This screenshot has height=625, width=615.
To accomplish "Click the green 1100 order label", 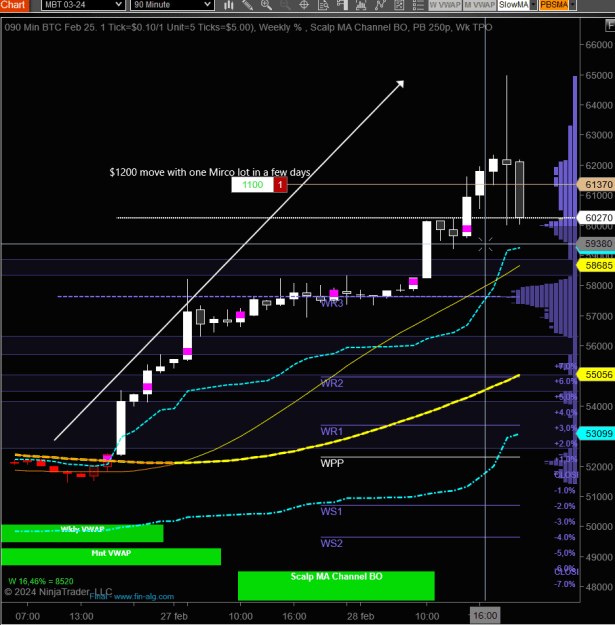I will (x=252, y=185).
